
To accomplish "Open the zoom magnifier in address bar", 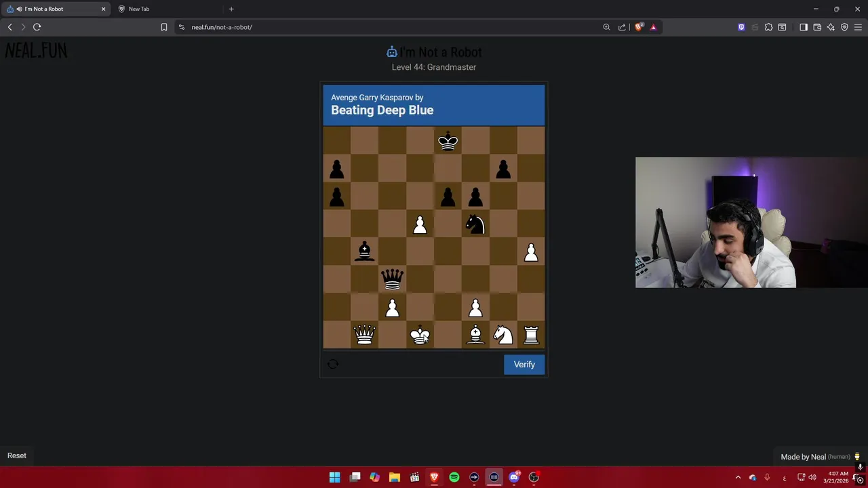I will coord(606,27).
